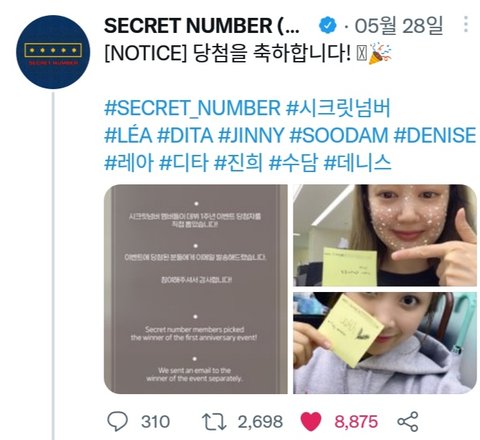The image size is (480, 440).
Task: Open the #LÉA hashtag
Action: pyautogui.click(x=128, y=135)
